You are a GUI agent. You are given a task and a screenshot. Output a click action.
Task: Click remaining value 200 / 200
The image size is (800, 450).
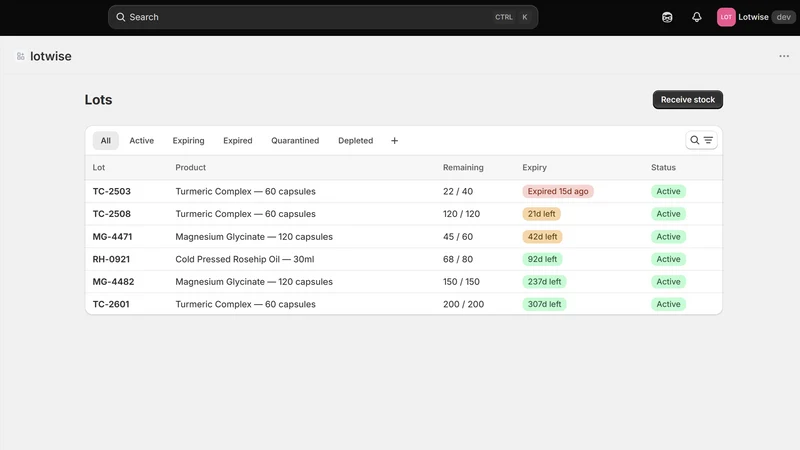click(x=463, y=304)
